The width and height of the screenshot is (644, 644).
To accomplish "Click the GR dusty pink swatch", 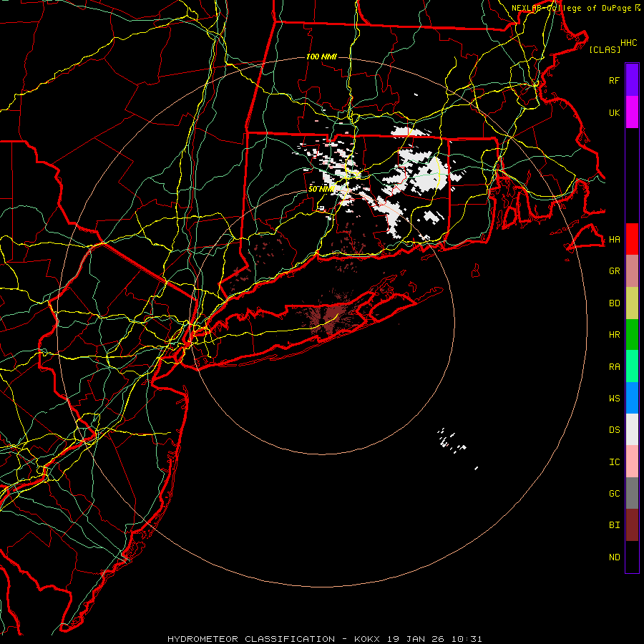I will 632,271.
